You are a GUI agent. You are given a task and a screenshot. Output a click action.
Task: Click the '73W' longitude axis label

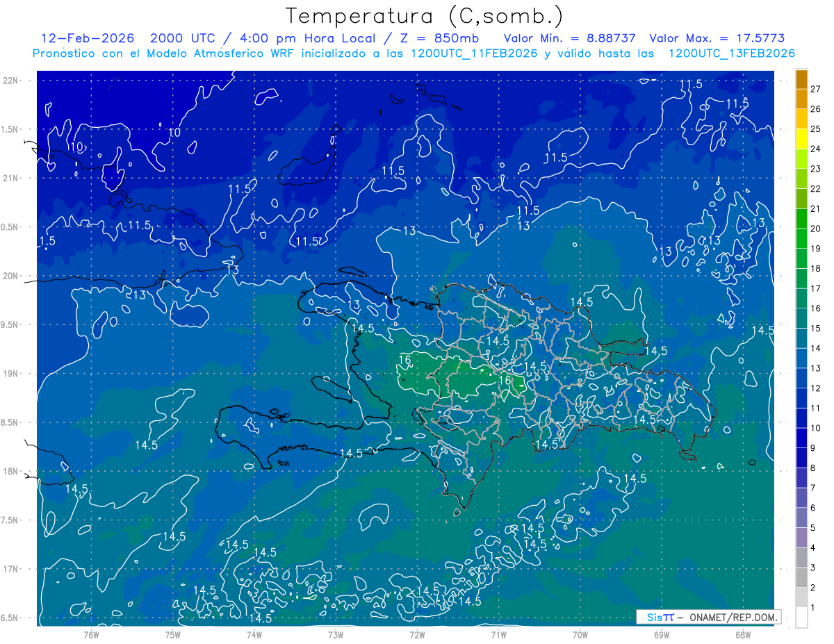tap(336, 634)
